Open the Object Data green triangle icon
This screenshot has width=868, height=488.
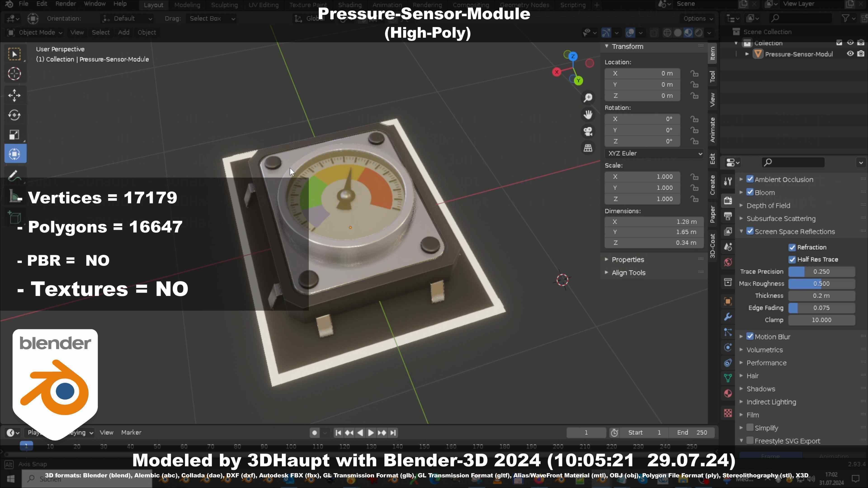(x=728, y=378)
